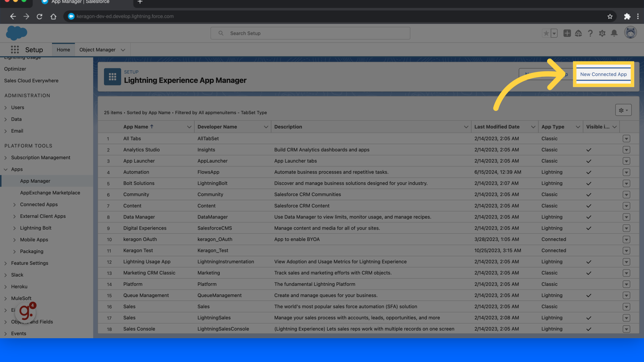Open a new browser tab
This screenshot has width=644, height=362.
[x=140, y=2]
